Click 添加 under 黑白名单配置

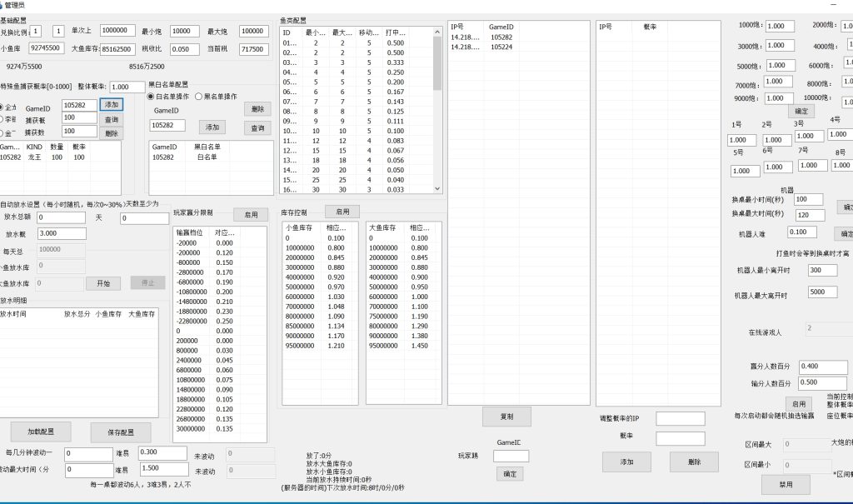pos(211,127)
